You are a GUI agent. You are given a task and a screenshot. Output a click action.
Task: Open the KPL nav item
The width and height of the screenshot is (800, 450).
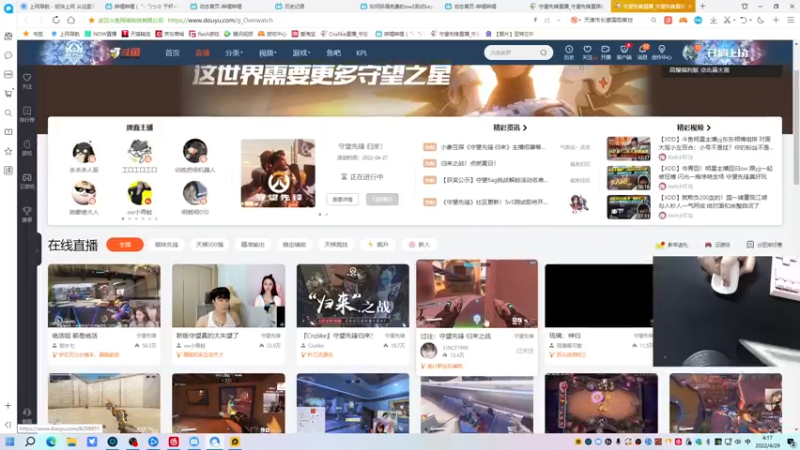(x=362, y=53)
